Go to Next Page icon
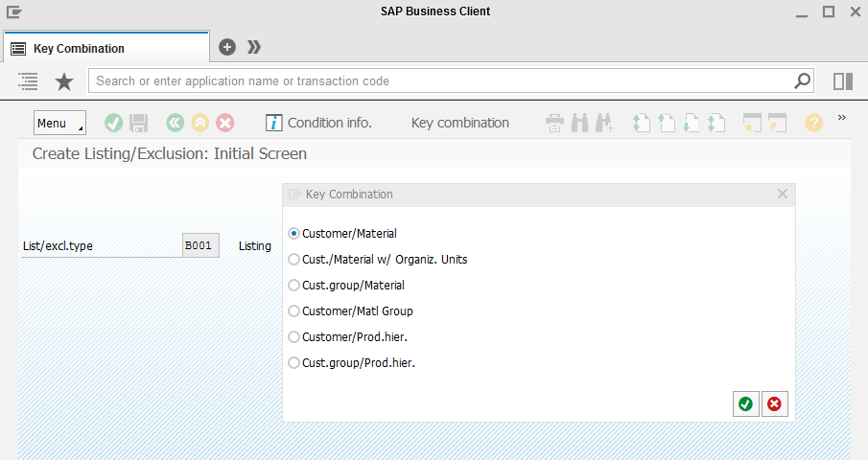This screenshot has width=868, height=460. pyautogui.click(x=691, y=123)
